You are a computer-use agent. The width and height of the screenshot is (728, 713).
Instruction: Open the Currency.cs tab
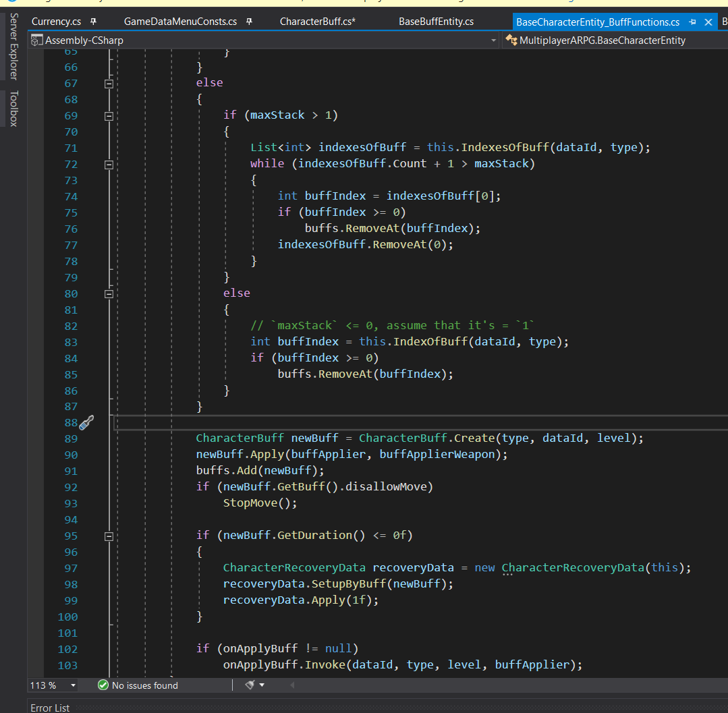56,22
